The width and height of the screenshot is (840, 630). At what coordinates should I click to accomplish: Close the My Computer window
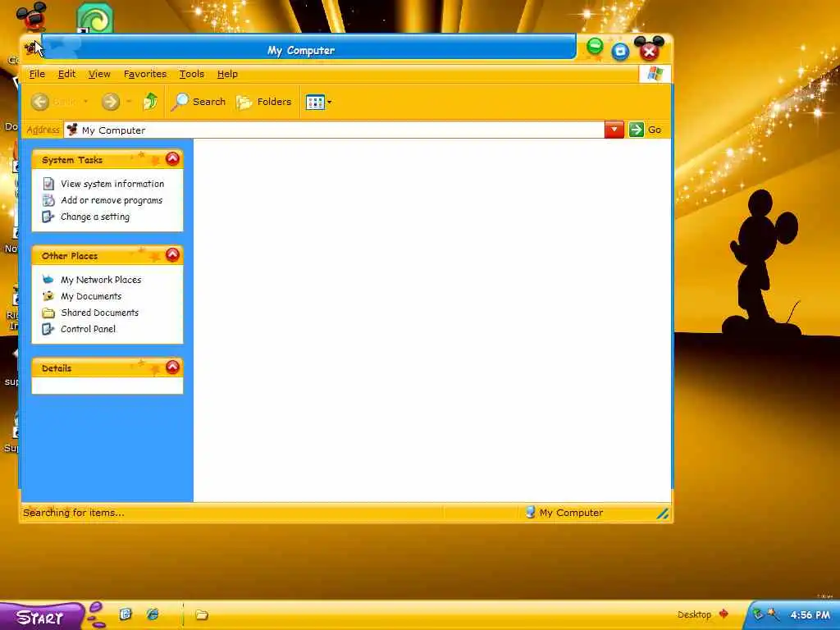[x=650, y=49]
